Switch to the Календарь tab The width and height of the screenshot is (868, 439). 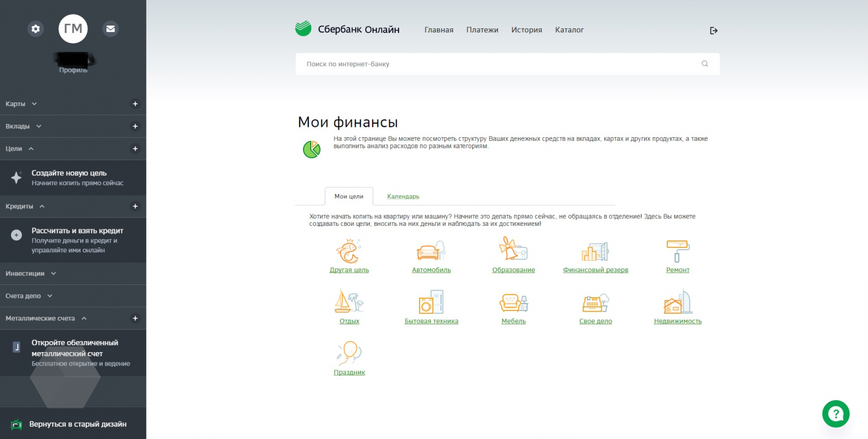403,196
